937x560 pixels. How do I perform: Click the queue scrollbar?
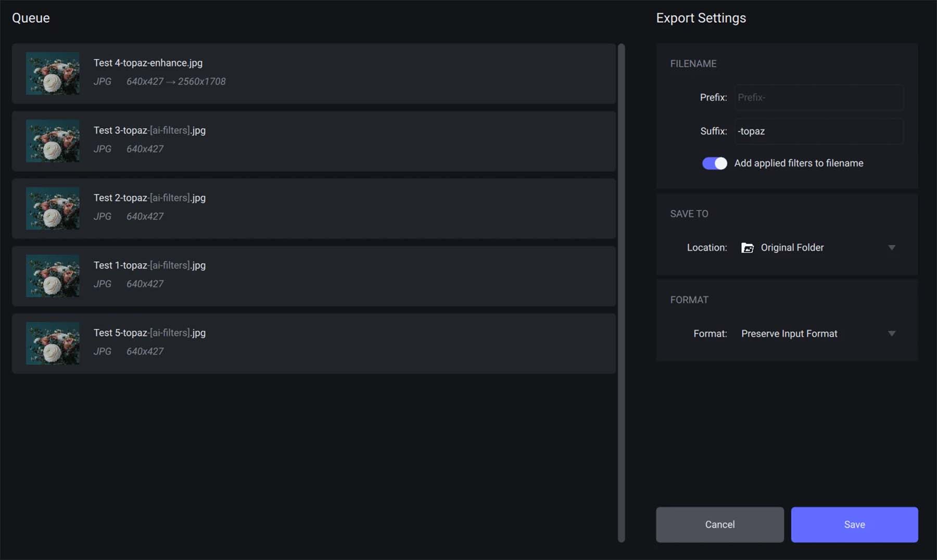click(621, 291)
